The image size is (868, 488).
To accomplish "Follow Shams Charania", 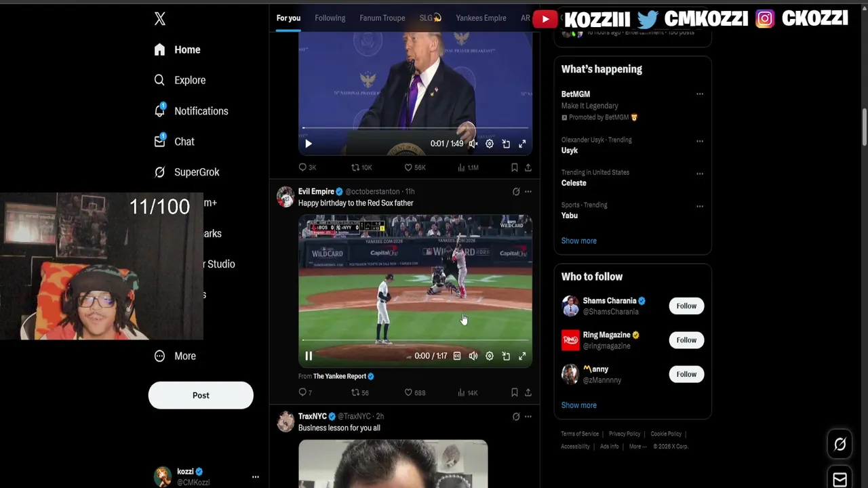I will coord(686,306).
